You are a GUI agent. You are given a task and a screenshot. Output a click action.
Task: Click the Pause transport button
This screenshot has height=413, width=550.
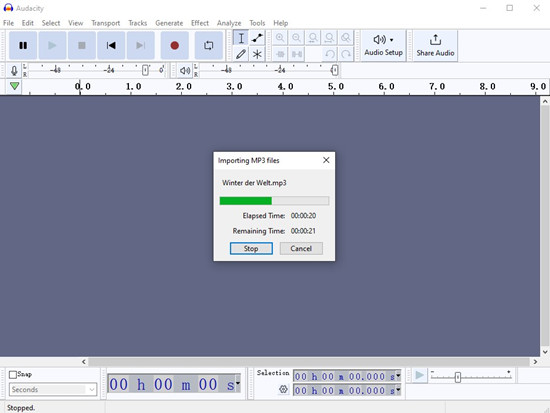(23, 45)
